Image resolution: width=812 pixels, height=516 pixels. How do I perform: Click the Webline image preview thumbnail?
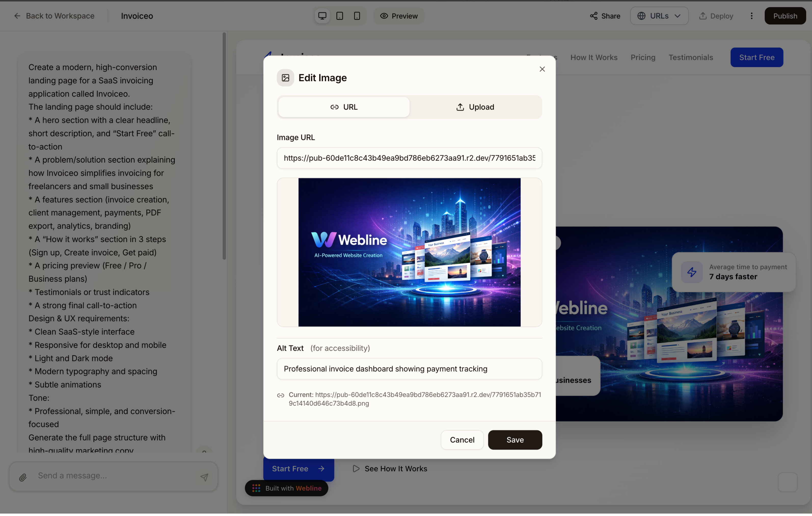click(x=409, y=252)
